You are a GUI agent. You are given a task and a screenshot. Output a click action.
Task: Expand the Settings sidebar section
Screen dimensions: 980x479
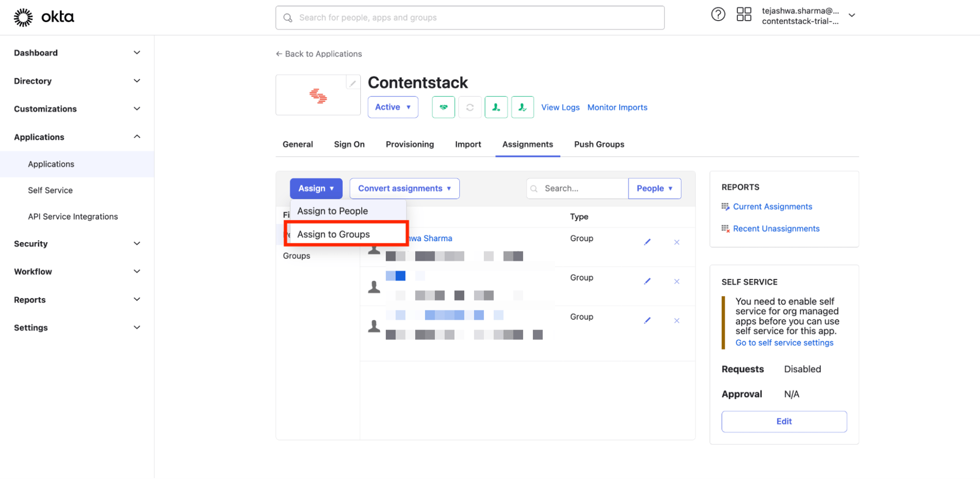(137, 328)
